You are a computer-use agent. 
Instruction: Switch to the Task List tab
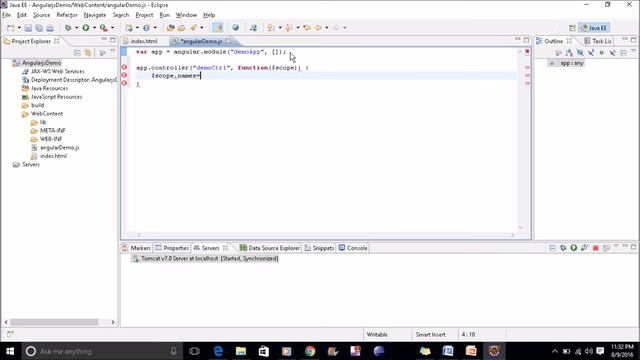click(x=598, y=41)
